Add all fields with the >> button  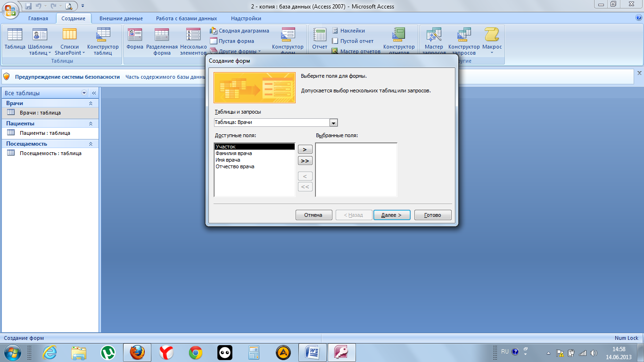click(x=305, y=161)
